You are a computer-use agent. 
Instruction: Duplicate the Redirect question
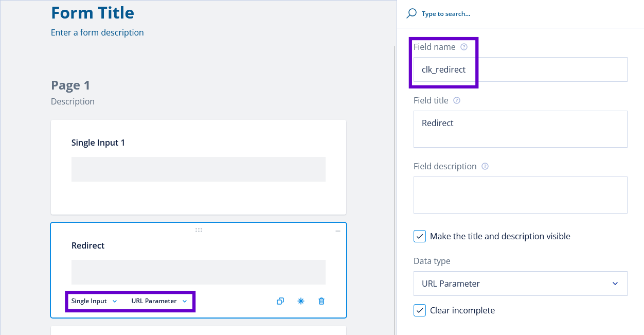coord(280,301)
